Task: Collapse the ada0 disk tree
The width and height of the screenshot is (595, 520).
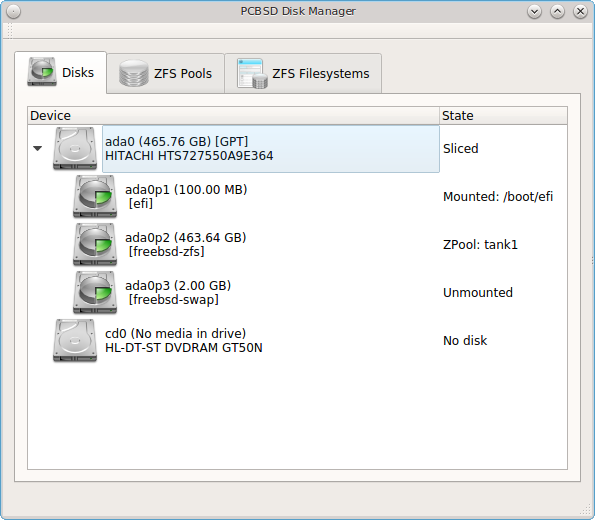Action: pos(37,148)
